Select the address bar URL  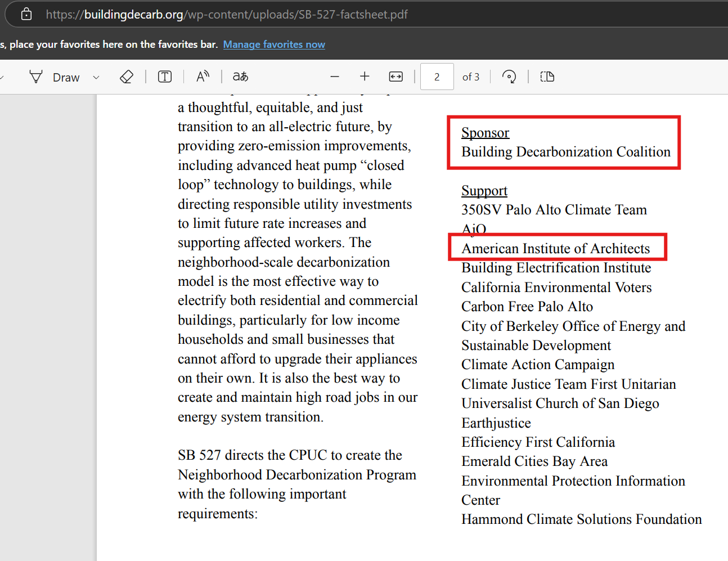click(x=227, y=14)
